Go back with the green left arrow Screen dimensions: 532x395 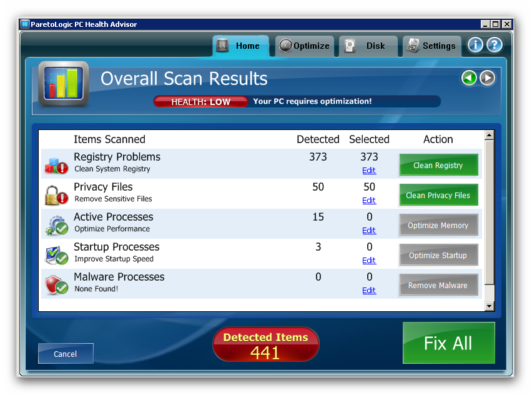[469, 78]
